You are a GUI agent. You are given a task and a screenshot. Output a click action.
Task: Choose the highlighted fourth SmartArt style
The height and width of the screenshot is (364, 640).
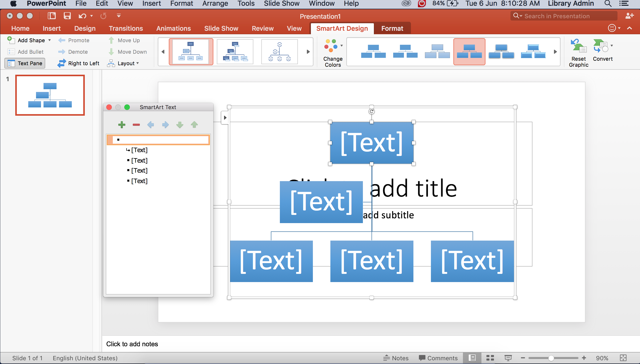click(469, 51)
